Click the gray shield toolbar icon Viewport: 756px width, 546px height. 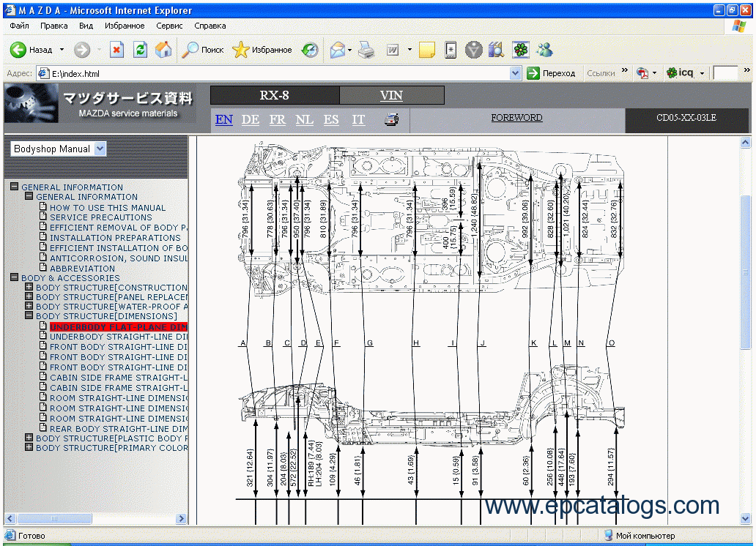[474, 50]
